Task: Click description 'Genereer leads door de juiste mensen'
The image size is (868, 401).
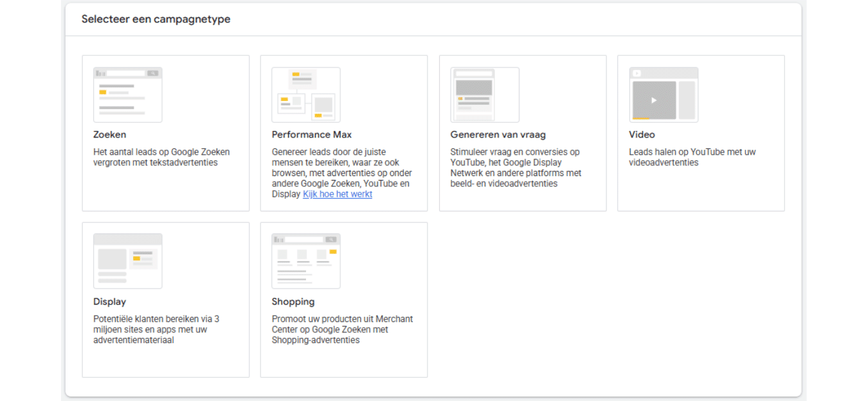Action: pos(342,173)
